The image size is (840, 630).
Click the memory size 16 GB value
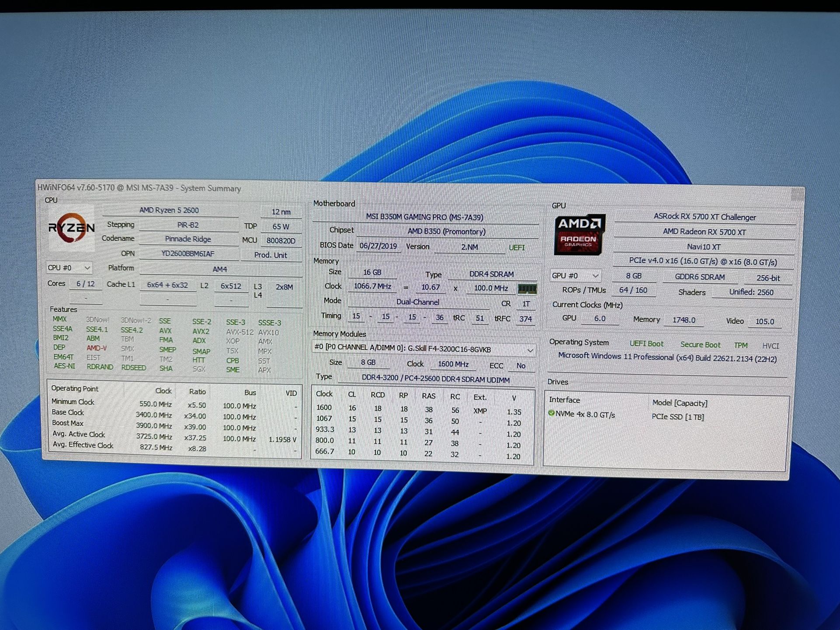pos(372,273)
